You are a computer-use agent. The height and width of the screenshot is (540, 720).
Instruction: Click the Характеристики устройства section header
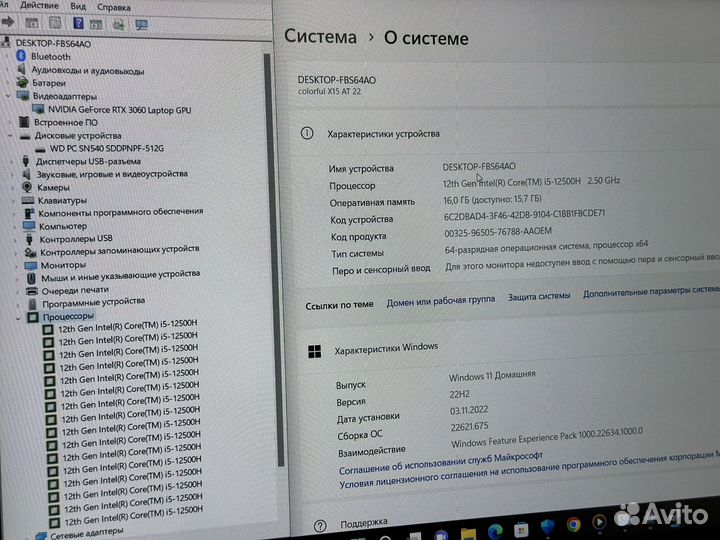point(383,134)
